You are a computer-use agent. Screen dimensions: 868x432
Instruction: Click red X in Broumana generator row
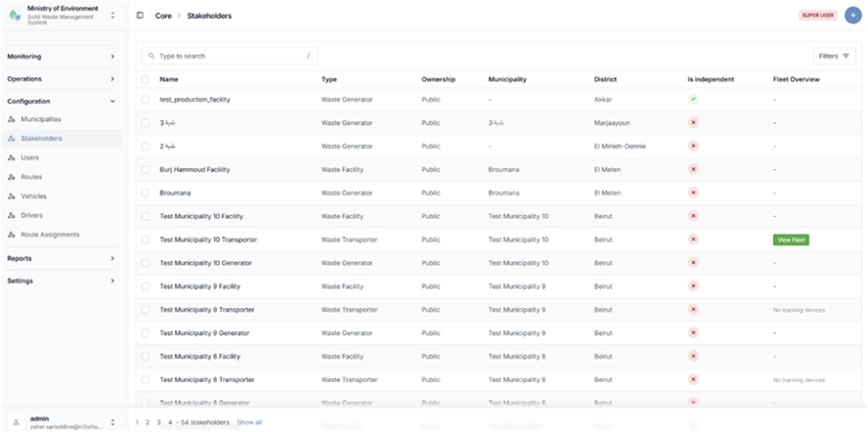point(693,193)
